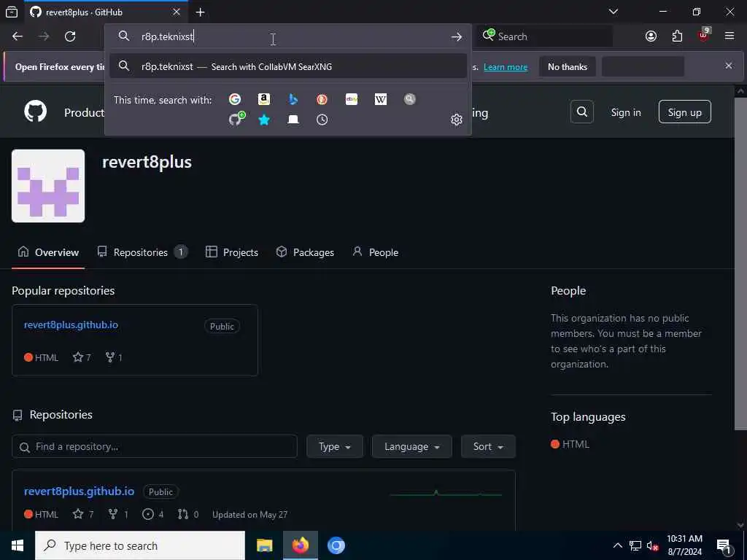Open the issues count for revert8plus.github.io
Viewport: 747px width, 560px height.
153,514
